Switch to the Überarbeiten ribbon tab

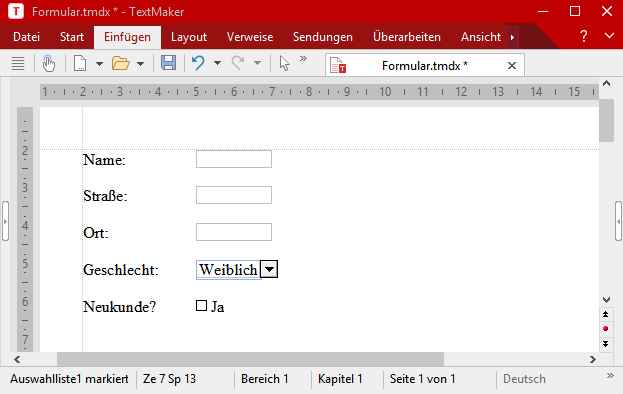(x=407, y=37)
